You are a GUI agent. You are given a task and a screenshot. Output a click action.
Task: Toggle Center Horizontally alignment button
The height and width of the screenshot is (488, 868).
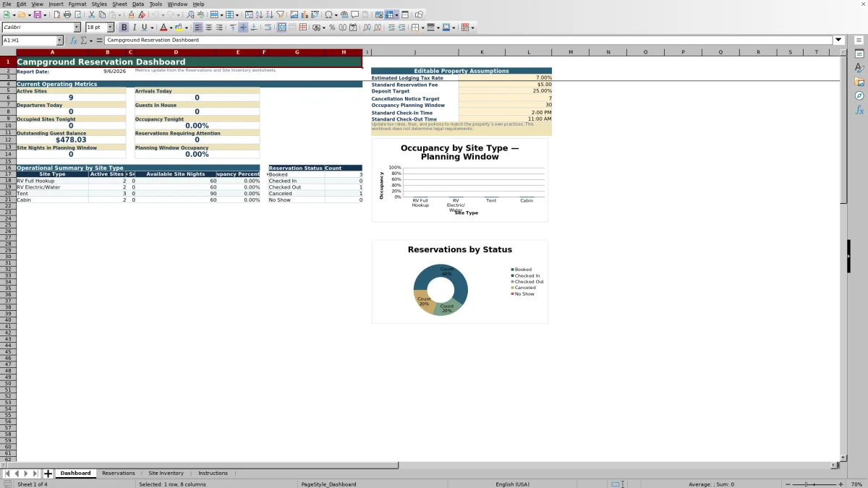click(208, 27)
